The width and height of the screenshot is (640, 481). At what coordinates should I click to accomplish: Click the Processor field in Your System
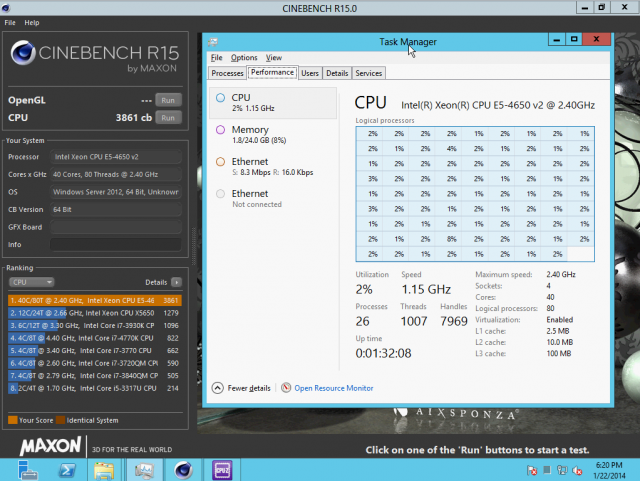(116, 157)
